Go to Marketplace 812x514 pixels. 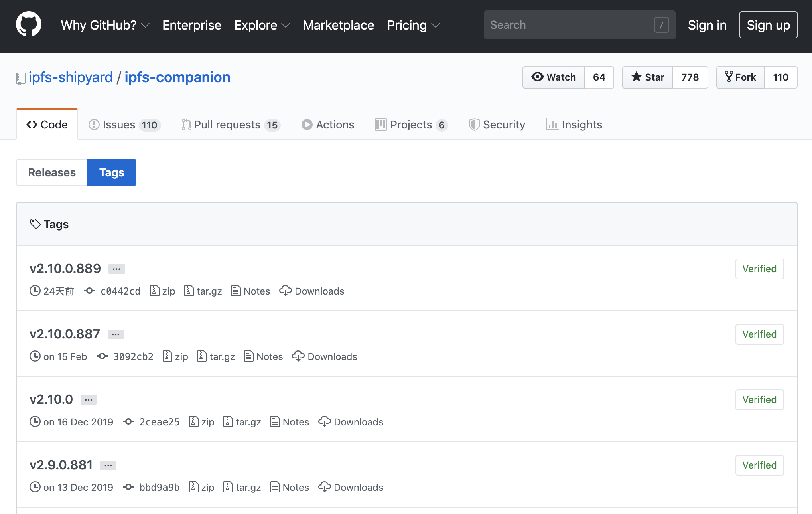(338, 25)
